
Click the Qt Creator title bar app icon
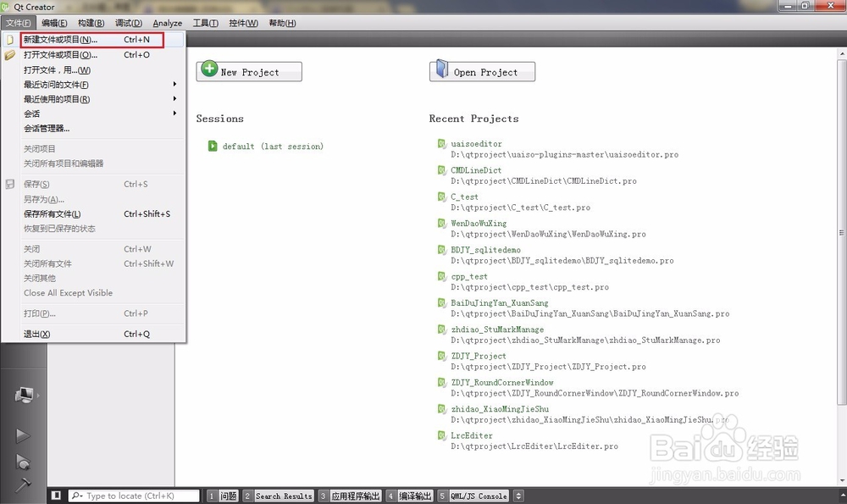pyautogui.click(x=5, y=7)
